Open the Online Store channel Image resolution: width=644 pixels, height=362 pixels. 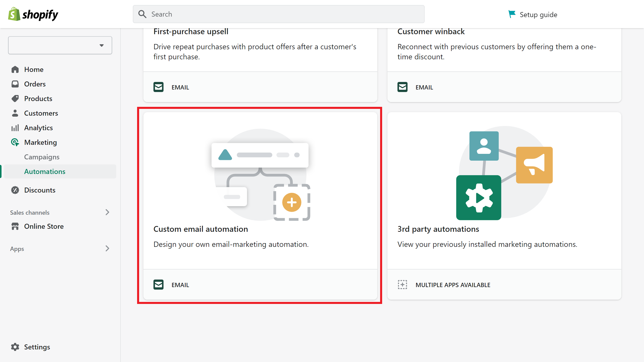click(x=44, y=226)
